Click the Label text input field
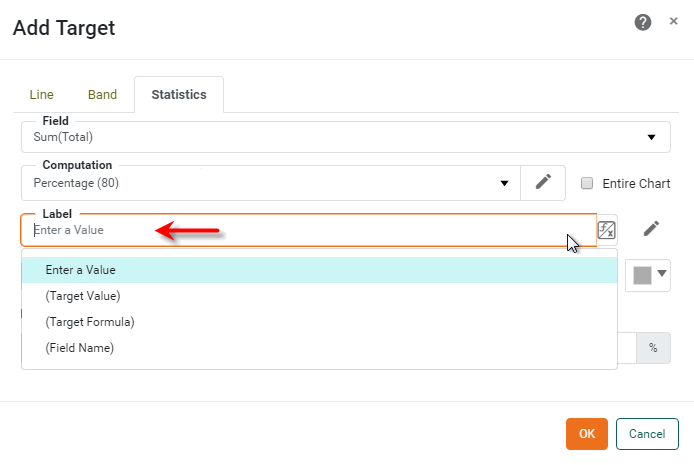This screenshot has height=465, width=694. 300,230
